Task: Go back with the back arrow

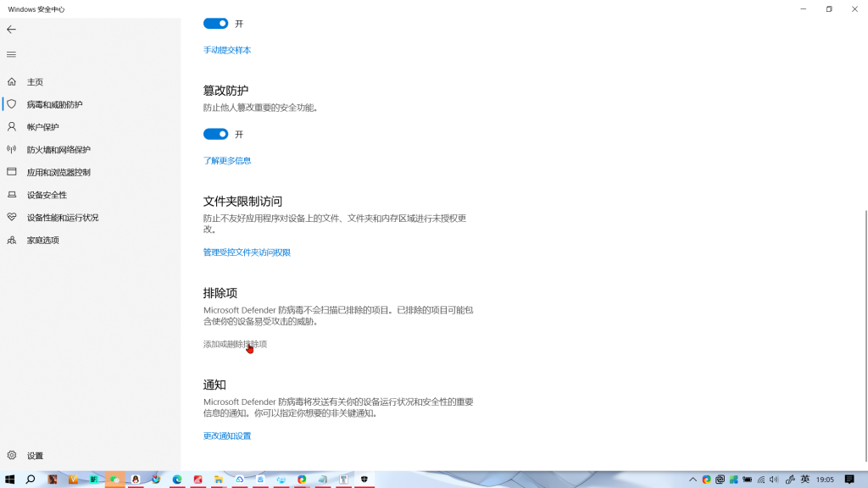Action: (12, 30)
